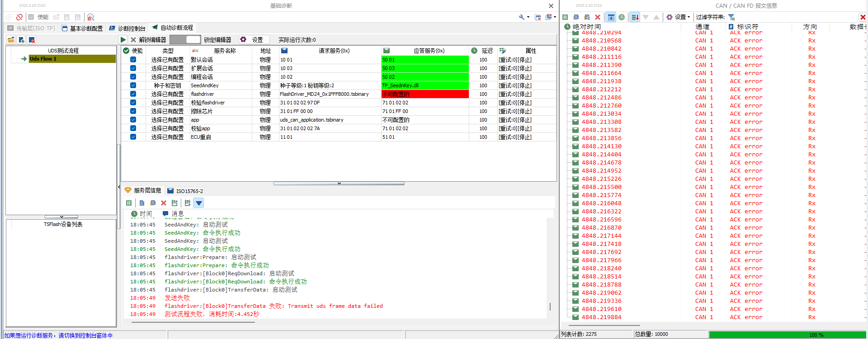
Task: Sort by 绝对时间 column header
Action: click(x=586, y=27)
